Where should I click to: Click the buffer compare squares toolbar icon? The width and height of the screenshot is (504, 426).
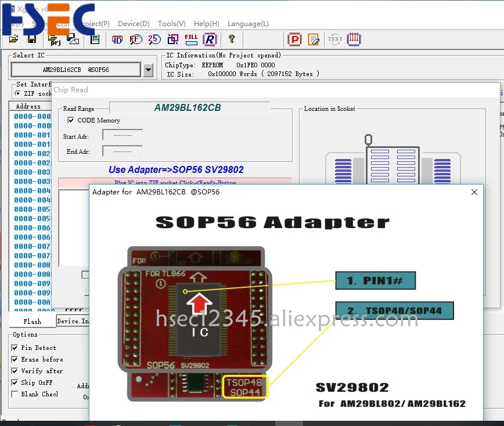point(173,39)
